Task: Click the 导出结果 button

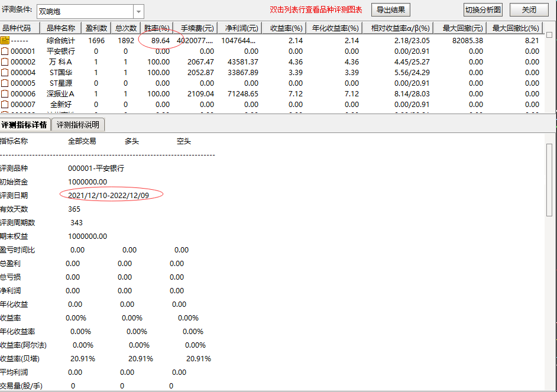Action: coord(391,9)
